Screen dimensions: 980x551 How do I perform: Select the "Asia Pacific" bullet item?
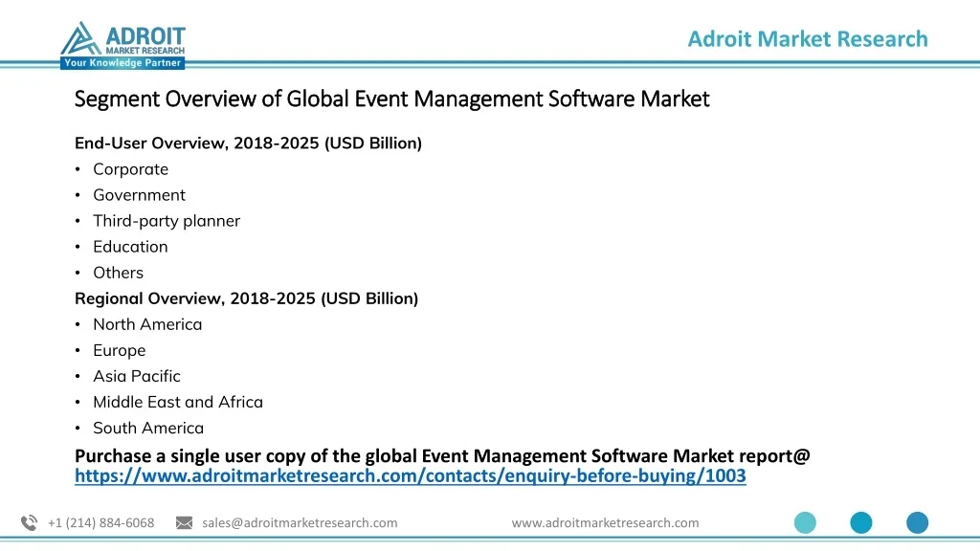pos(137,376)
